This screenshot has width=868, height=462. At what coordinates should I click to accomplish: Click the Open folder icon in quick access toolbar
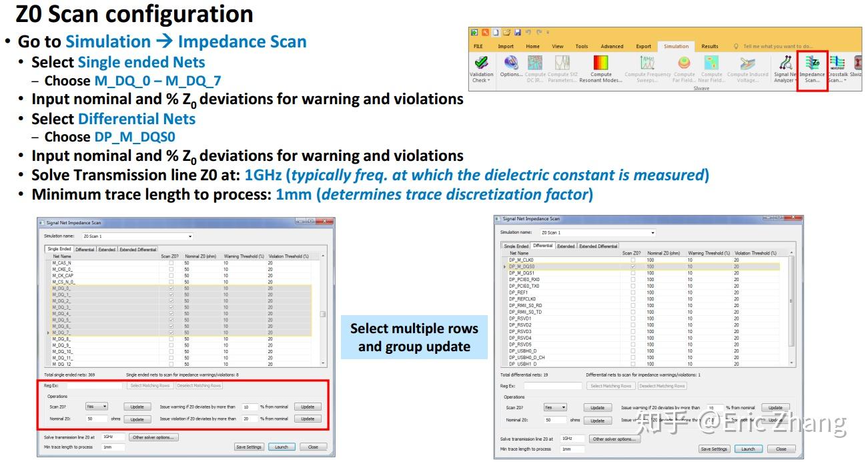pyautogui.click(x=506, y=32)
